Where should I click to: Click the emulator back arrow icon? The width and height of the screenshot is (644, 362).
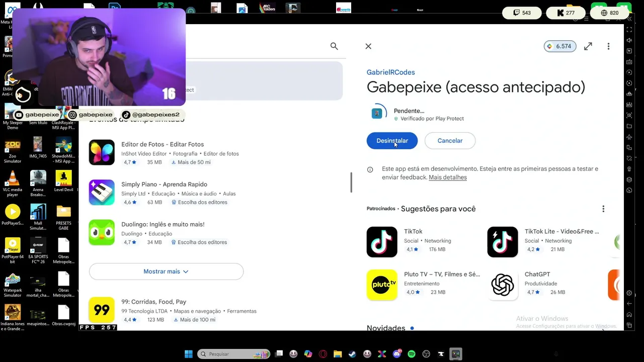[x=629, y=304]
